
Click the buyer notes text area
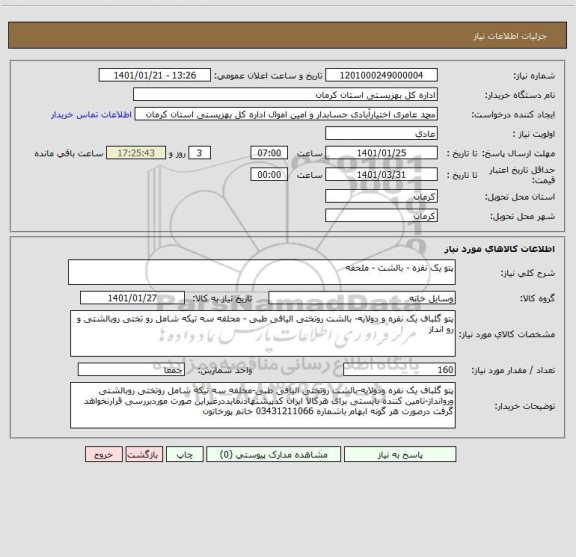pyautogui.click(x=263, y=406)
